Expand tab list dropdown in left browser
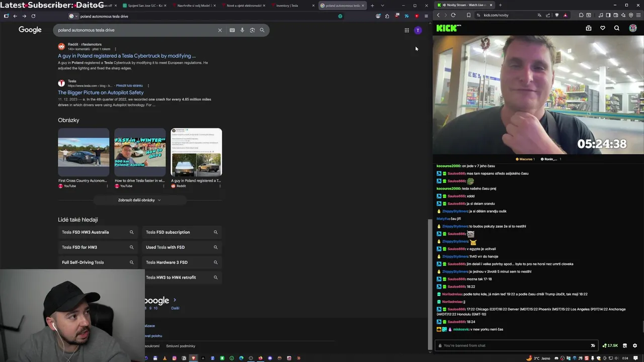 click(x=382, y=6)
